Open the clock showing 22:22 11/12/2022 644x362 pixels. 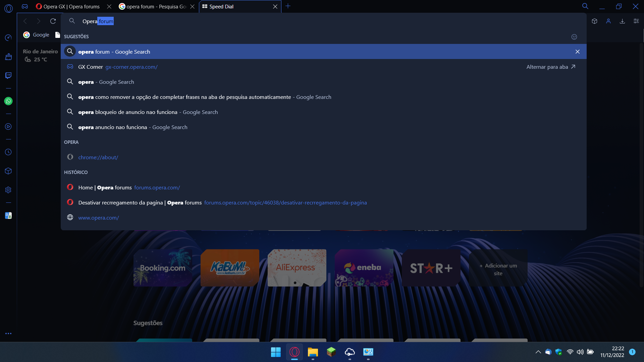pyautogui.click(x=612, y=352)
